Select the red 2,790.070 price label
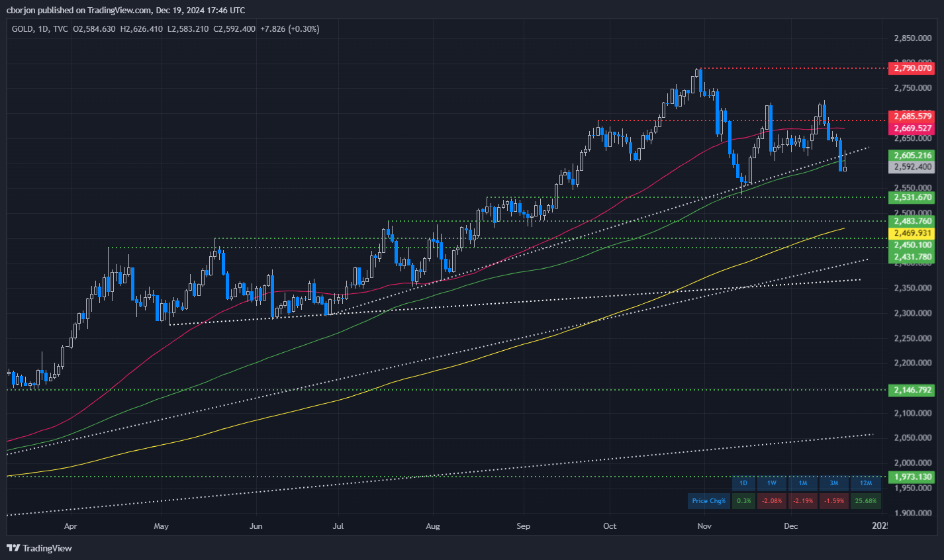 (x=913, y=68)
